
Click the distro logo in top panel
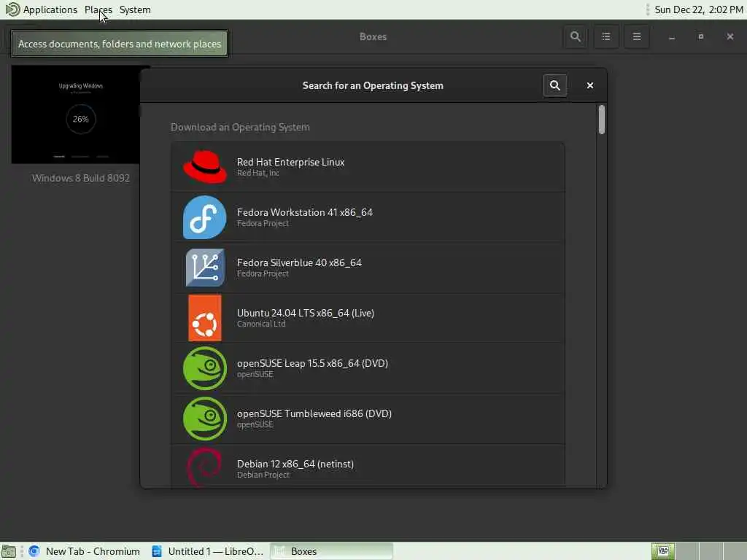click(12, 9)
